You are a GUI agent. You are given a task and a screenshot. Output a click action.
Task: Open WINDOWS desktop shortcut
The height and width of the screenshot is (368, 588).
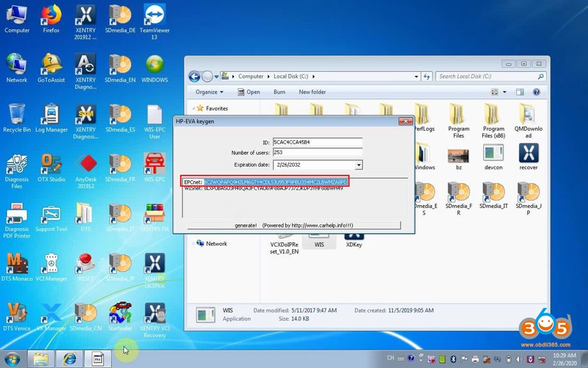coord(154,68)
